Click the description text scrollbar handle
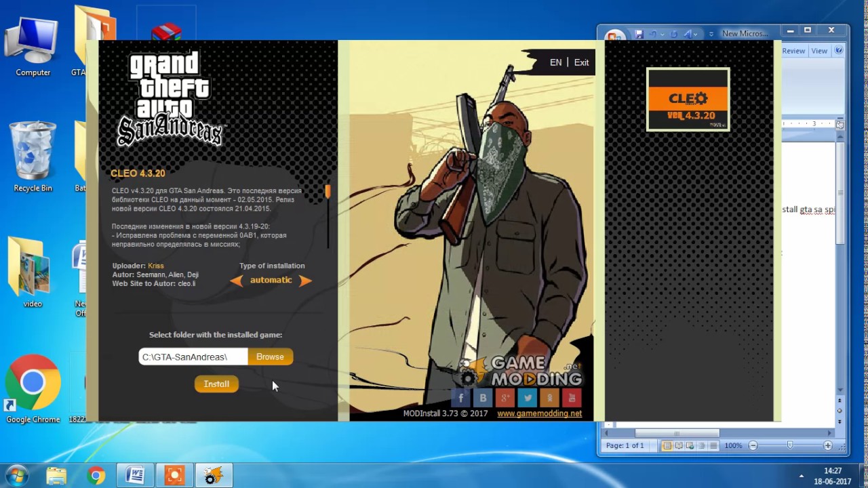This screenshot has width=868, height=488. tap(328, 192)
